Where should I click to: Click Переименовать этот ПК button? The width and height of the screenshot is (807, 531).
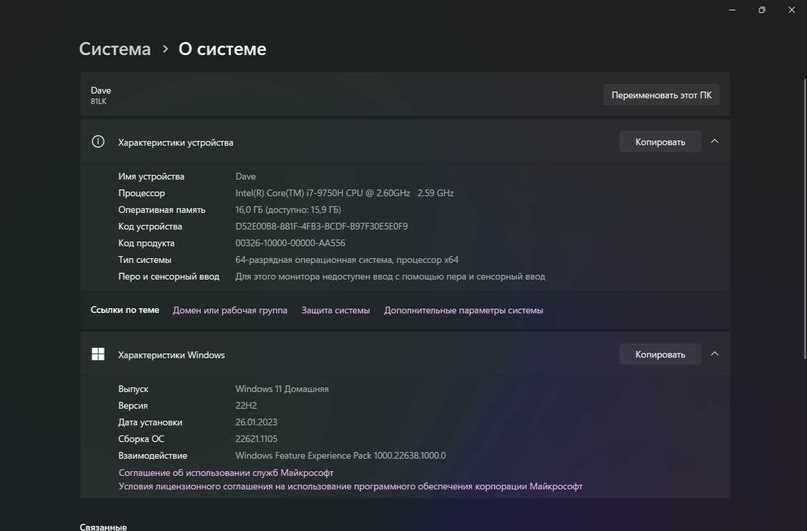click(x=661, y=95)
